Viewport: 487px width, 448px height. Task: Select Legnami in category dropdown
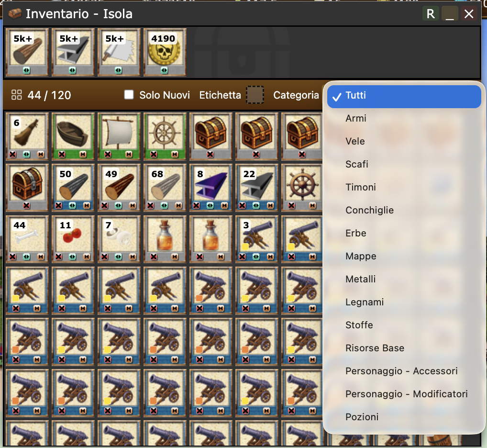click(x=365, y=302)
